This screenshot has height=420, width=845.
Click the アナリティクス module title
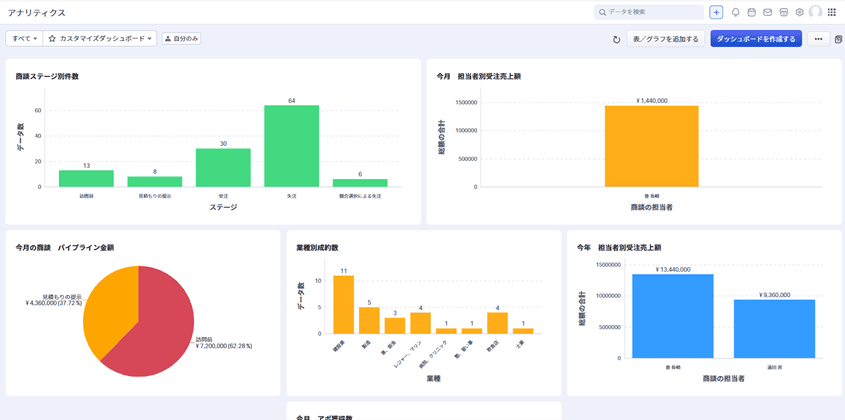click(x=37, y=12)
